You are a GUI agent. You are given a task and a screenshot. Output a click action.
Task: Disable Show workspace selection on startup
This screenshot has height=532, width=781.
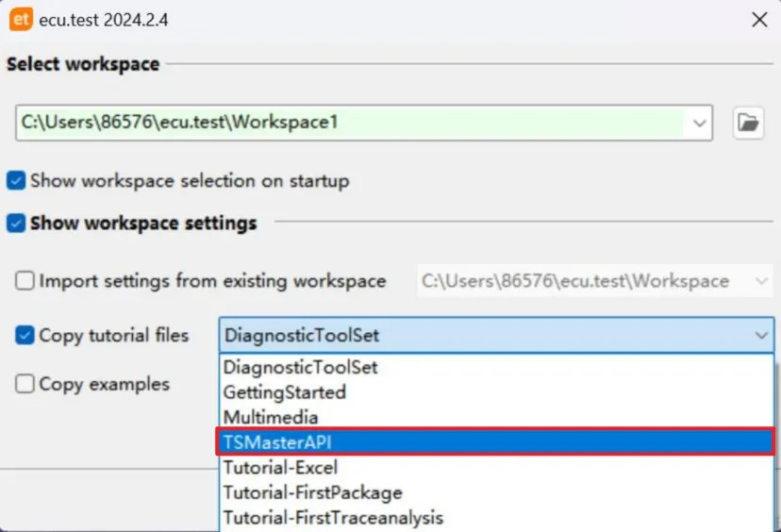pos(16,180)
